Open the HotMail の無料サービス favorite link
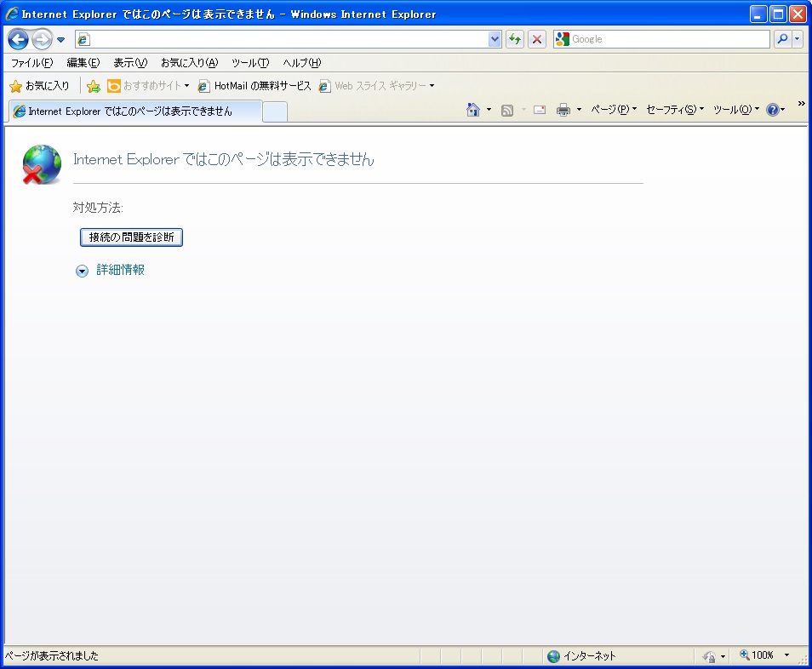The image size is (812, 669). (254, 86)
